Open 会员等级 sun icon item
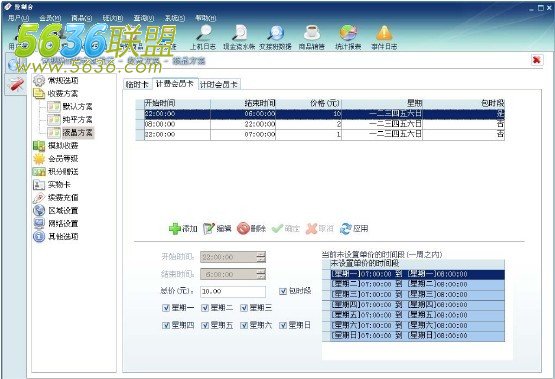Viewport: 555px width, 379px height. pos(56,159)
